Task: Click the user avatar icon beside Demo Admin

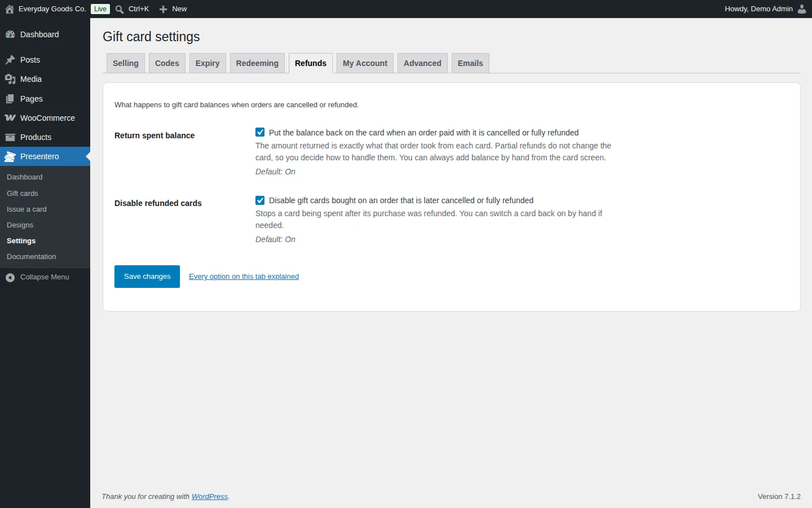Action: (x=802, y=9)
